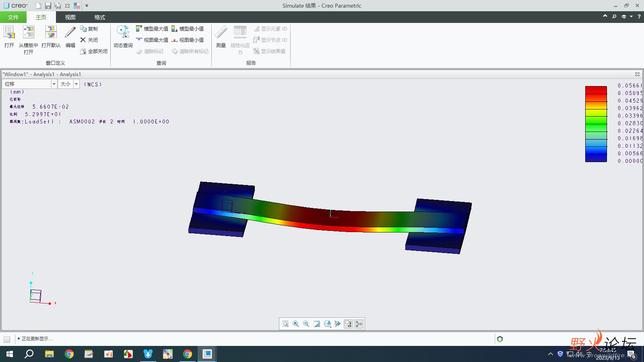Viewport: 644px width, 362px height.
Task: Click the red swatch in color legend
Action: (596, 90)
